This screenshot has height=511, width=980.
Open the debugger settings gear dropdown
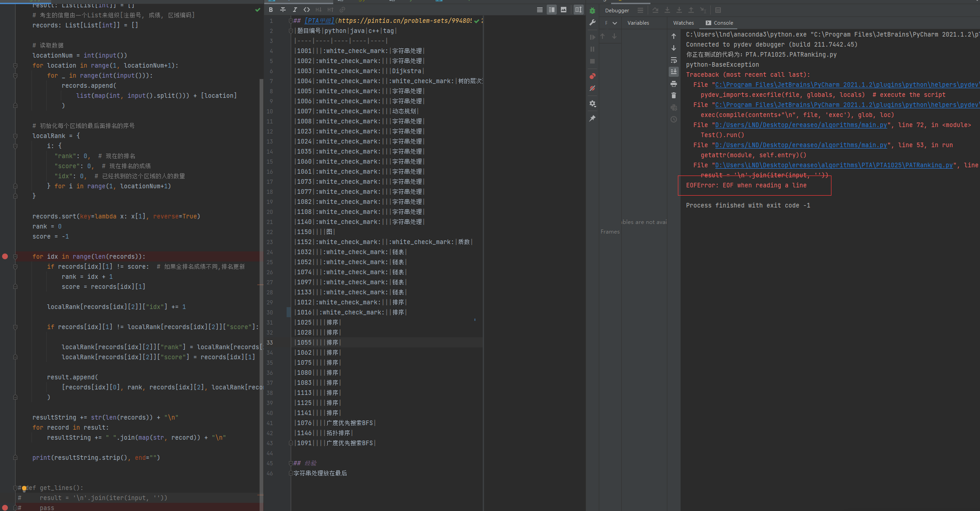[x=592, y=104]
